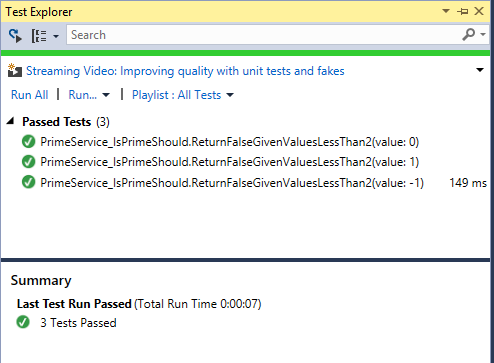Click the passed icon for value: -1

(28, 182)
